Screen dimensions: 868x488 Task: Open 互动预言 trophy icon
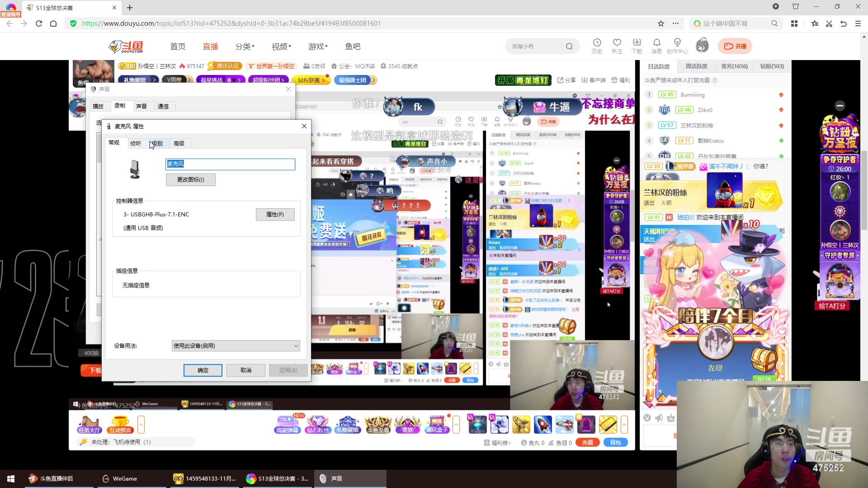point(120,425)
